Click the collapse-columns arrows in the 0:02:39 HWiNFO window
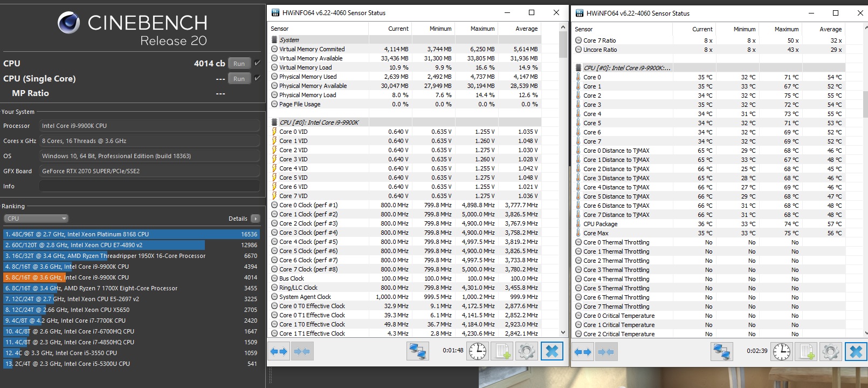 [606, 352]
